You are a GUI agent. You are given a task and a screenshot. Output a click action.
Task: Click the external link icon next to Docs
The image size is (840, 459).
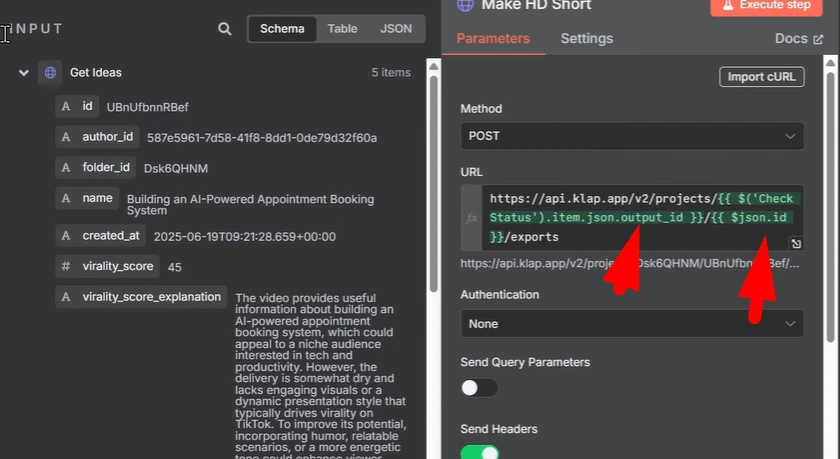coord(818,39)
